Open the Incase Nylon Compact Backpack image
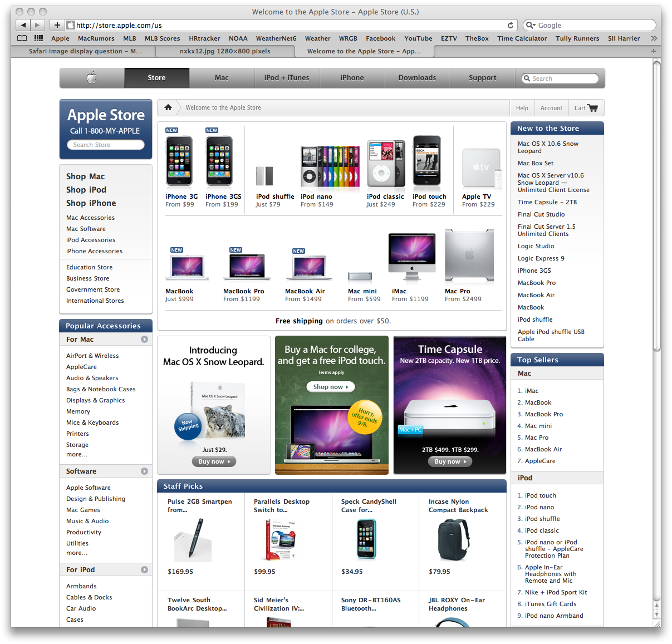The width and height of the screenshot is (672, 644). [x=454, y=539]
